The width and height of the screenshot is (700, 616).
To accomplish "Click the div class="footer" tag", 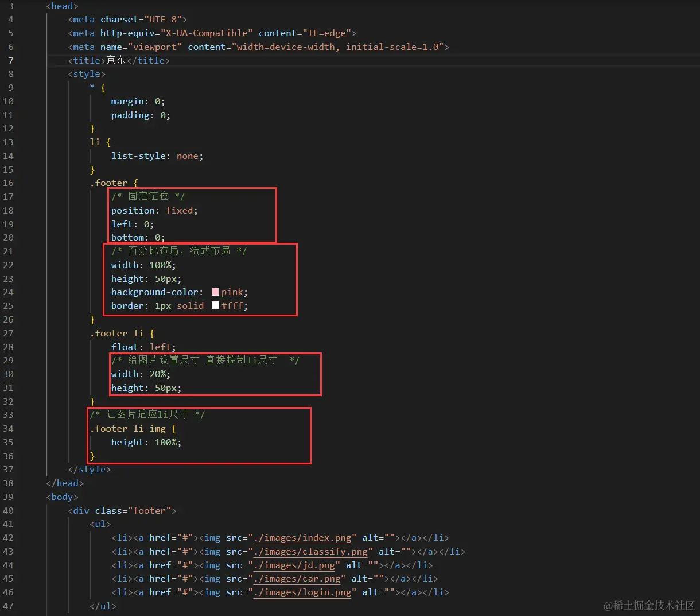I will click(x=122, y=510).
